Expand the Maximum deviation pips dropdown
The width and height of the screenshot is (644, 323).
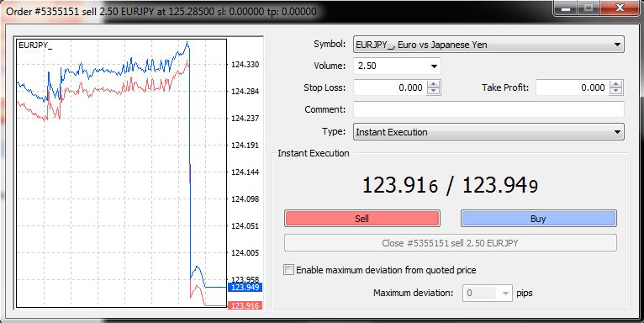[x=505, y=293]
